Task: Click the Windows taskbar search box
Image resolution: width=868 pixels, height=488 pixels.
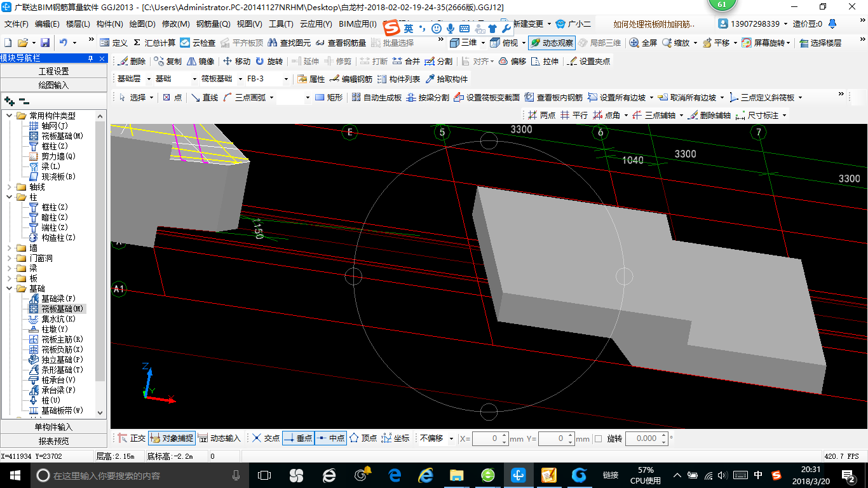Action: pos(140,475)
